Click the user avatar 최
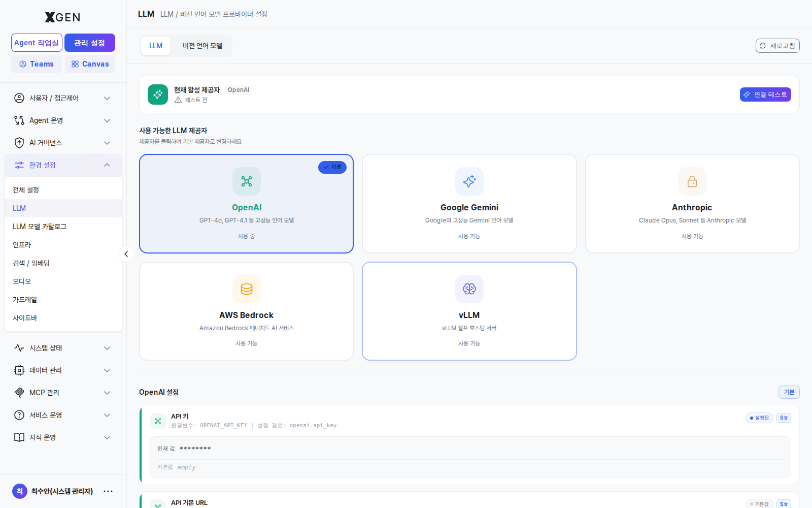 point(19,491)
